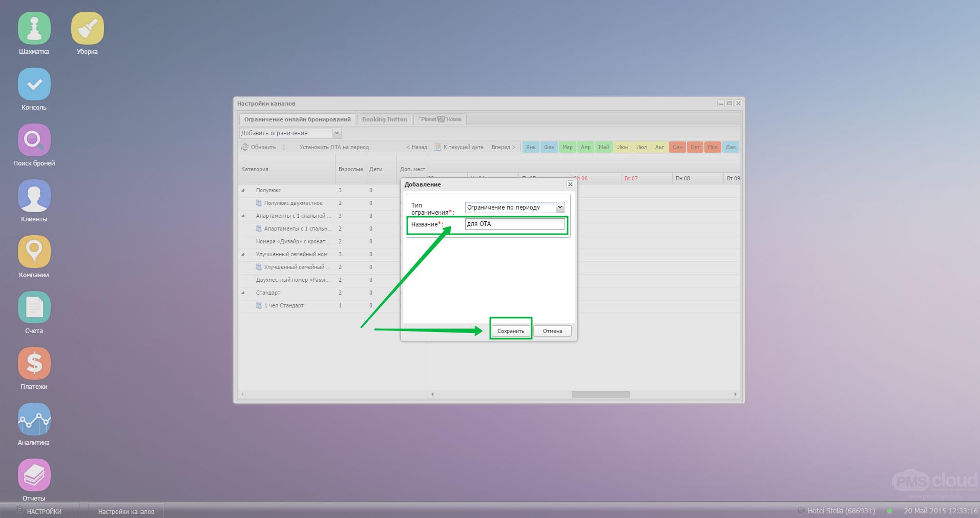Collapse the Стандарт category
This screenshot has height=518, width=980.
click(x=243, y=293)
